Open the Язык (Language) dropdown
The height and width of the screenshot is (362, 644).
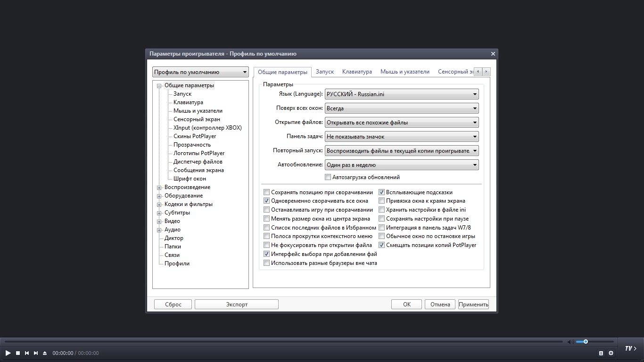[x=402, y=94]
